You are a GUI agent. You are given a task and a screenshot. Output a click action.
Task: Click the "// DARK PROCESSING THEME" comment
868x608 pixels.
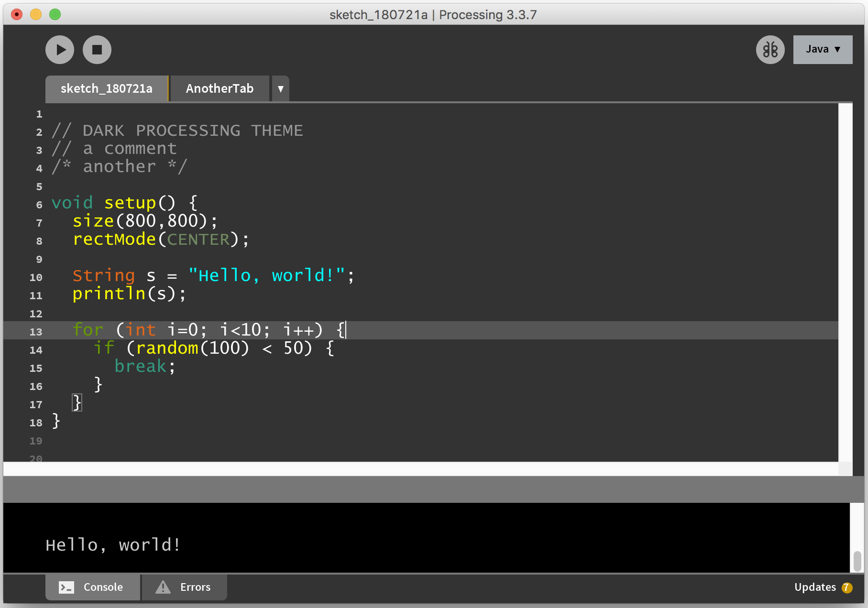(x=177, y=130)
